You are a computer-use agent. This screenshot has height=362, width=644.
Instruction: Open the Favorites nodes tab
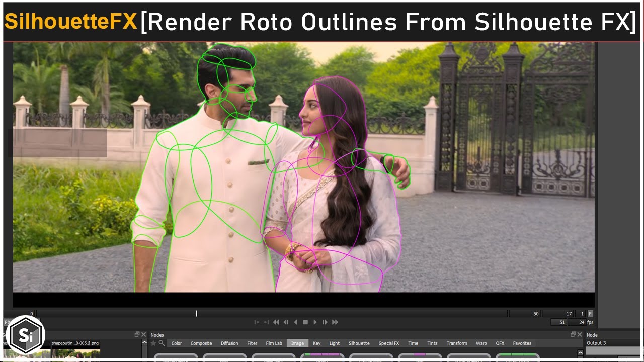point(522,343)
